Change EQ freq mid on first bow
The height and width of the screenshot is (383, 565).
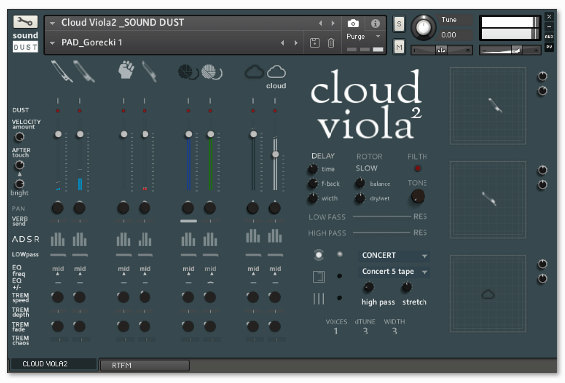58,269
